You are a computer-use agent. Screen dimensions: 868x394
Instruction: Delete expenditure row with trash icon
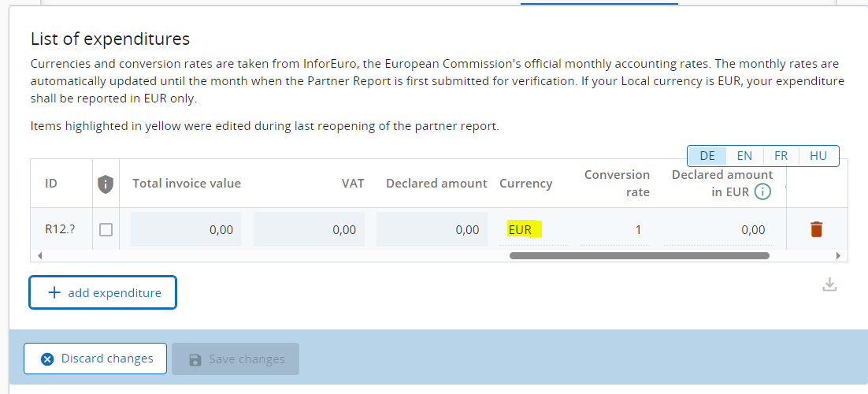816,229
